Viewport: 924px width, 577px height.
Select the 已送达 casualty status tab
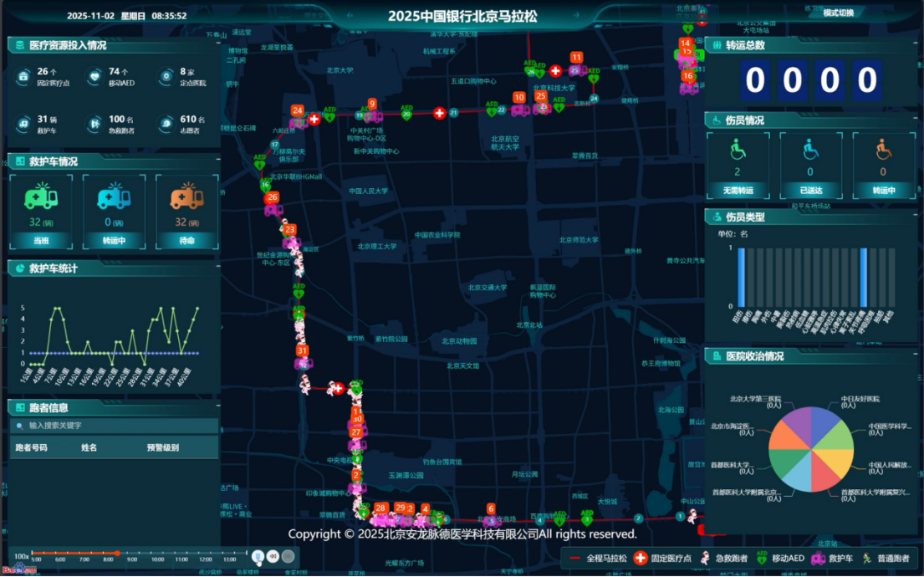(x=810, y=190)
